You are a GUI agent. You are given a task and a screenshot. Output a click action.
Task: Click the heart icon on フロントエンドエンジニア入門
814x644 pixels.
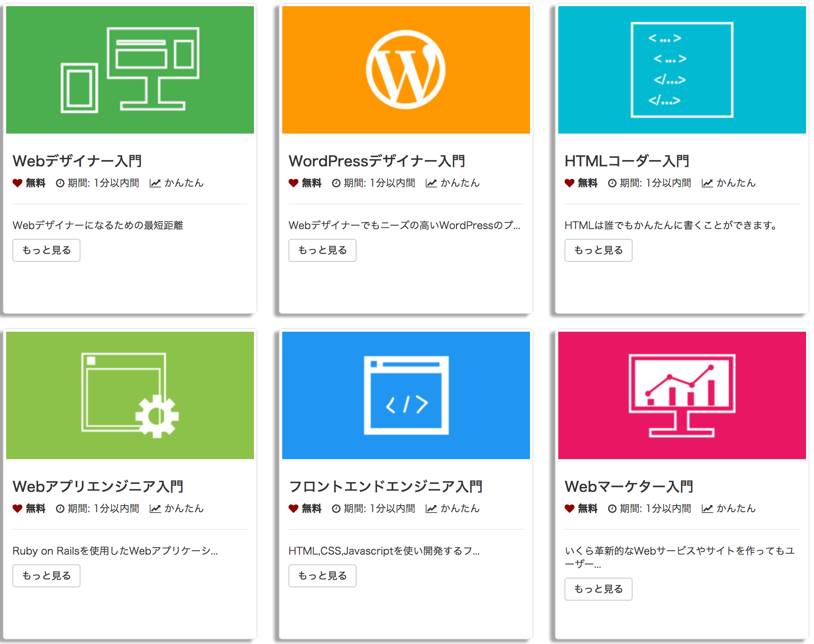(293, 509)
